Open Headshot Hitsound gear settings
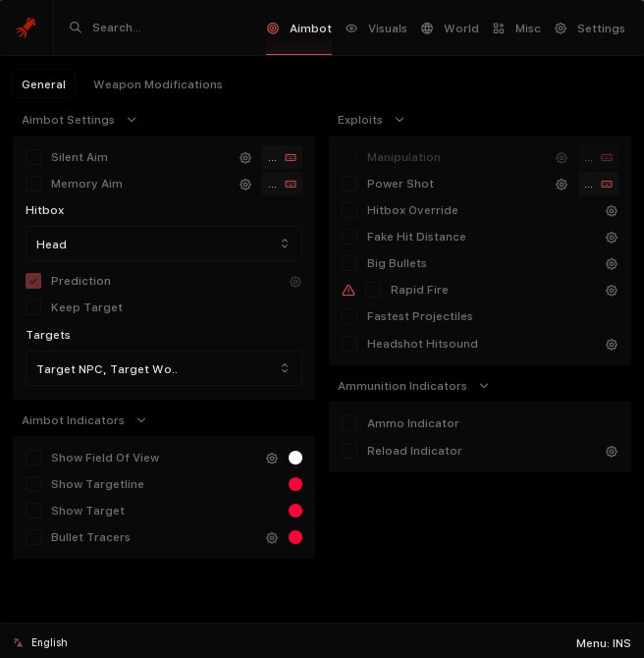The height and width of the screenshot is (658, 644). coord(612,344)
